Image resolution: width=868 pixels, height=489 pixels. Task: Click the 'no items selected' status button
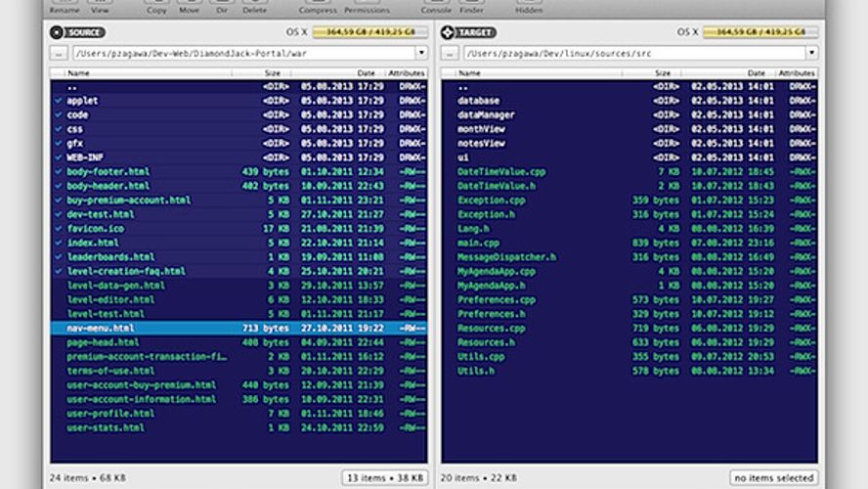(774, 477)
